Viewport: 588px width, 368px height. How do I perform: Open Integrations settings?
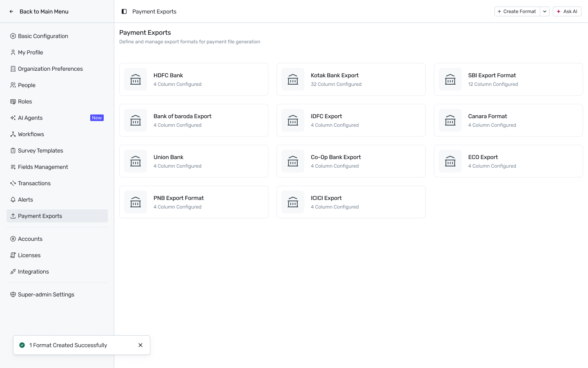pyautogui.click(x=57, y=272)
